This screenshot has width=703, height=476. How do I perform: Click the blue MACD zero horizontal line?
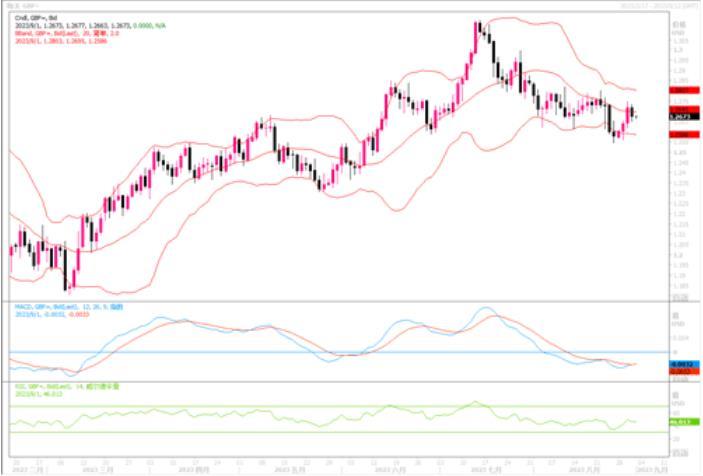(300, 352)
